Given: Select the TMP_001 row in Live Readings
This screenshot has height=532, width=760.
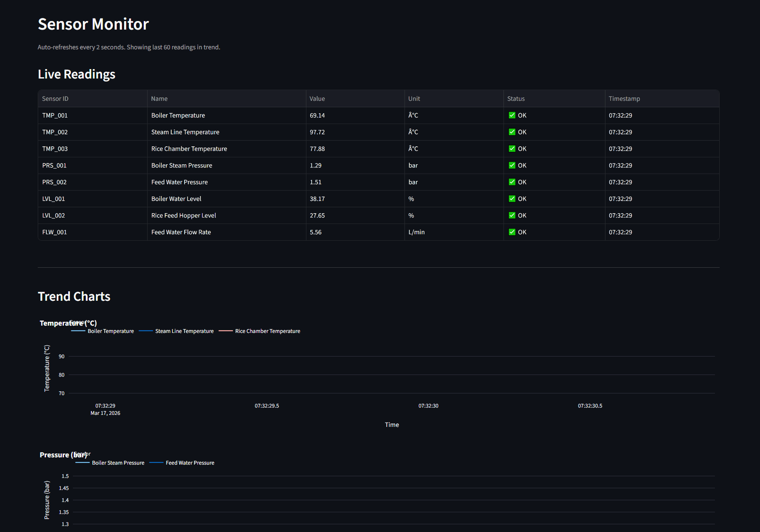Looking at the screenshot, I should click(55, 115).
